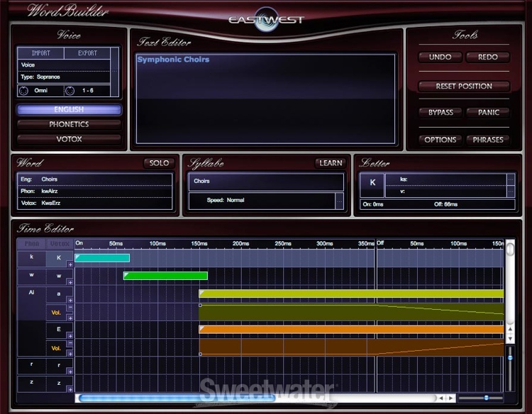Select the green w timing block

pyautogui.click(x=165, y=276)
